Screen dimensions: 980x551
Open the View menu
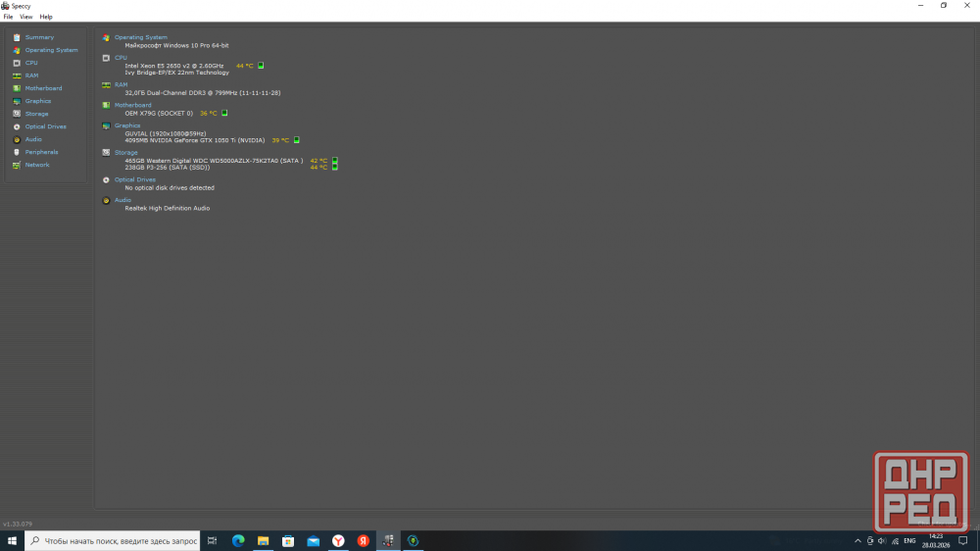pyautogui.click(x=26, y=17)
